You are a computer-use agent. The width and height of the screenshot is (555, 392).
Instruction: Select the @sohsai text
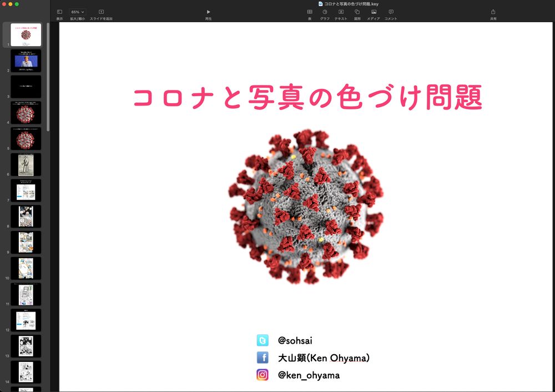click(295, 341)
